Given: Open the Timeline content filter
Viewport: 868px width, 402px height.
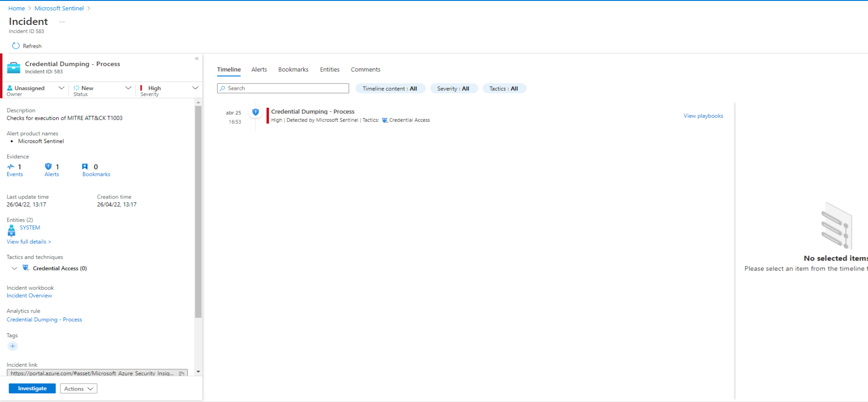Looking at the screenshot, I should click(390, 88).
